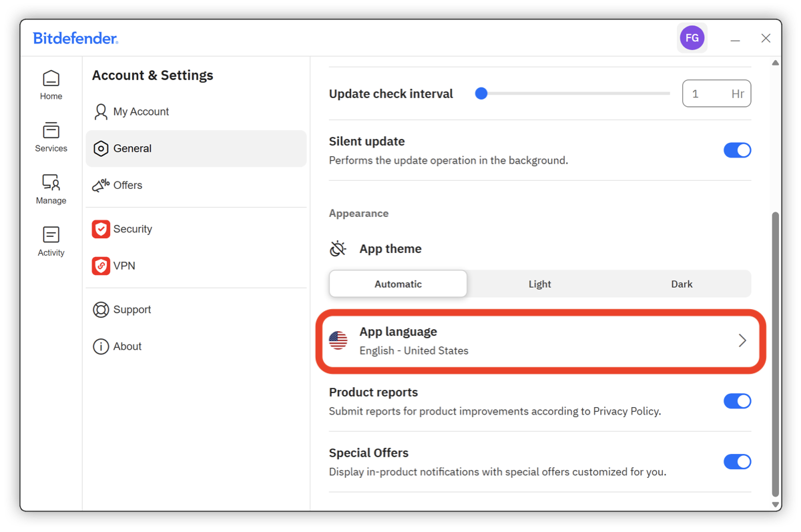Click the 'Special Offers' title text
This screenshot has height=532, width=801.
click(x=368, y=453)
